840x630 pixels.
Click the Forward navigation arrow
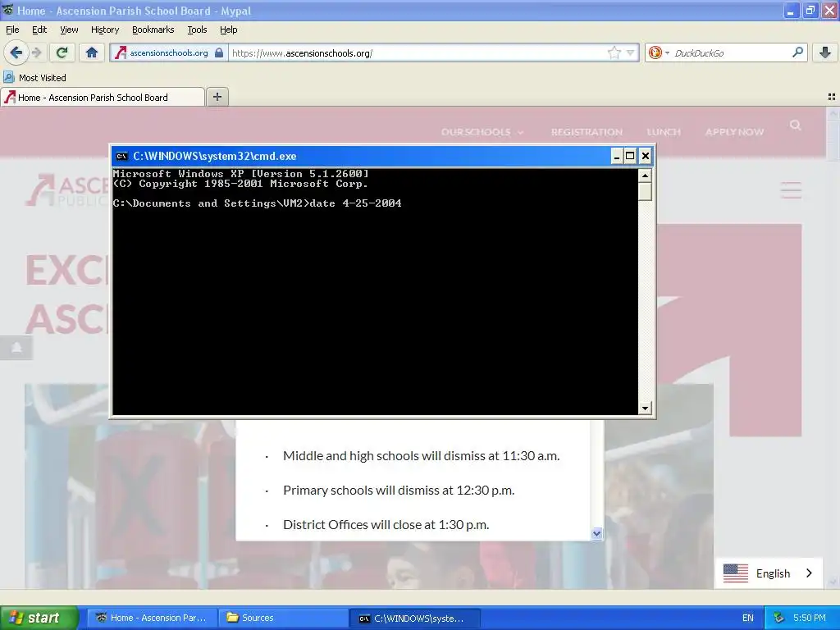click(x=36, y=52)
